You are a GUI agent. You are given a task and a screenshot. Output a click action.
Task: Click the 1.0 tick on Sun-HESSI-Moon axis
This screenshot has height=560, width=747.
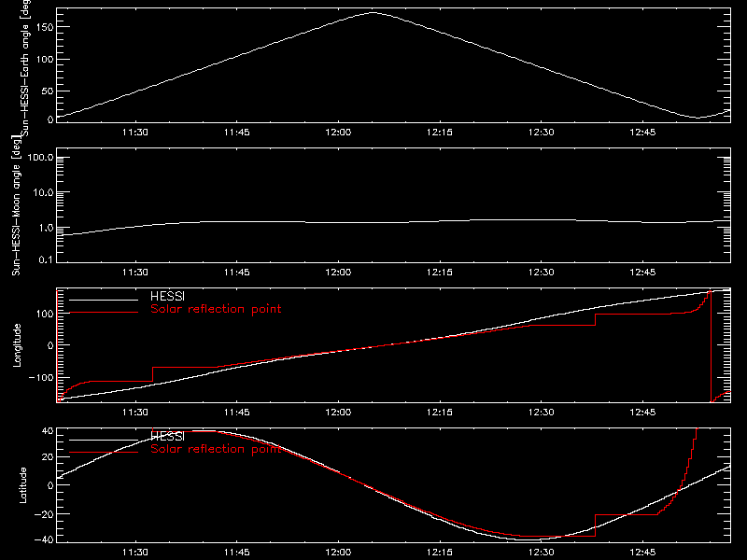click(x=46, y=228)
